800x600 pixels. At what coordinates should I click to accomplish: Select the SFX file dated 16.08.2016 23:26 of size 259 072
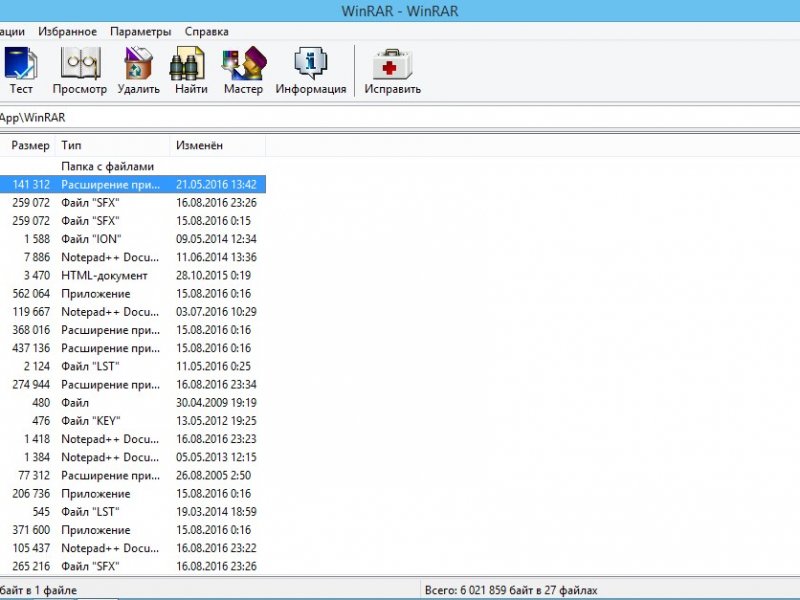coord(133,203)
